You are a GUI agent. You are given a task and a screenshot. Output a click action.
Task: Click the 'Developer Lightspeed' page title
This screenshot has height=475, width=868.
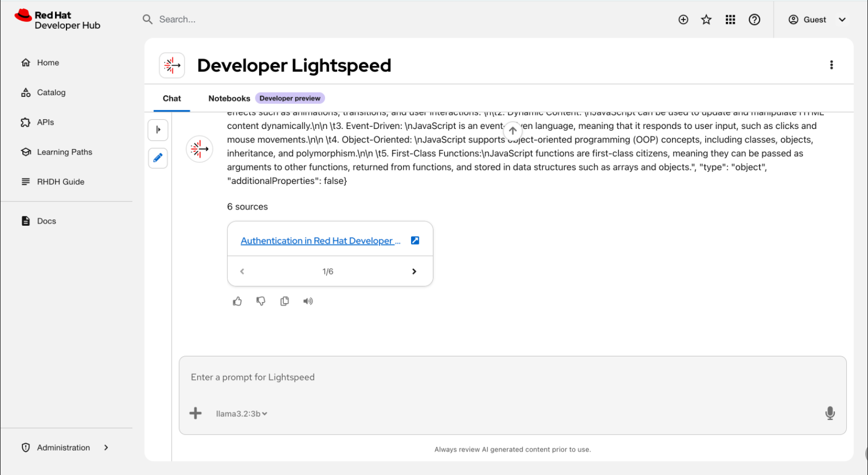pyautogui.click(x=294, y=65)
